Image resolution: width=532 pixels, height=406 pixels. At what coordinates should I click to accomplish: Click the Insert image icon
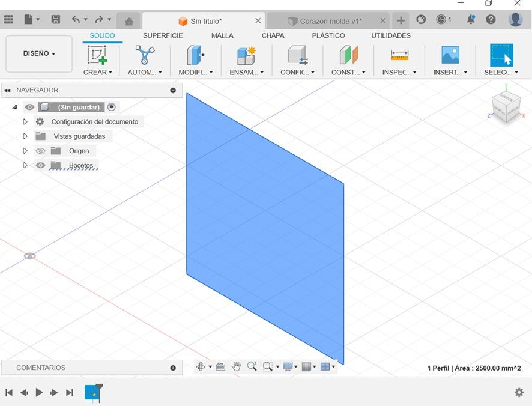pyautogui.click(x=450, y=55)
